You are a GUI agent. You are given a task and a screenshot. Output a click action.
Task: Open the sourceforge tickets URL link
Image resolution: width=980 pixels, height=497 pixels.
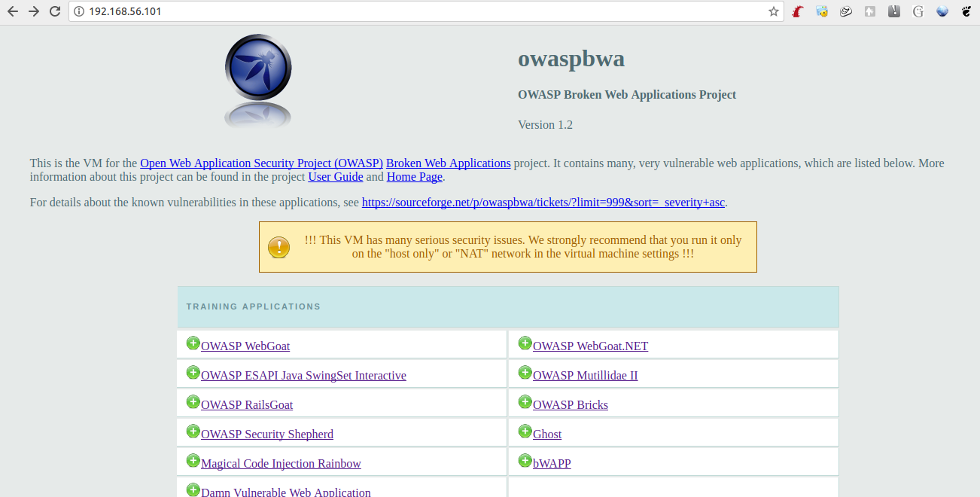[543, 203]
